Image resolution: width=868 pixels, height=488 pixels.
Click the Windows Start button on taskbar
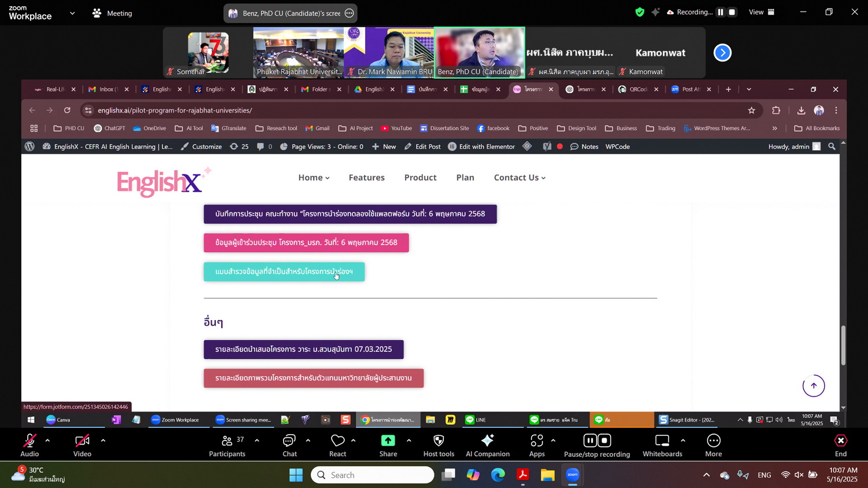pyautogui.click(x=296, y=475)
